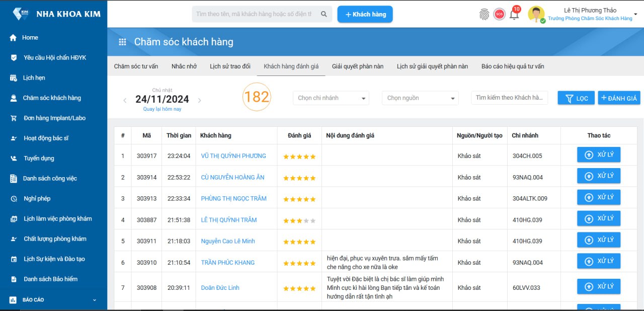Open user profile menu arrow
The width and height of the screenshot is (644, 311).
[x=635, y=14]
